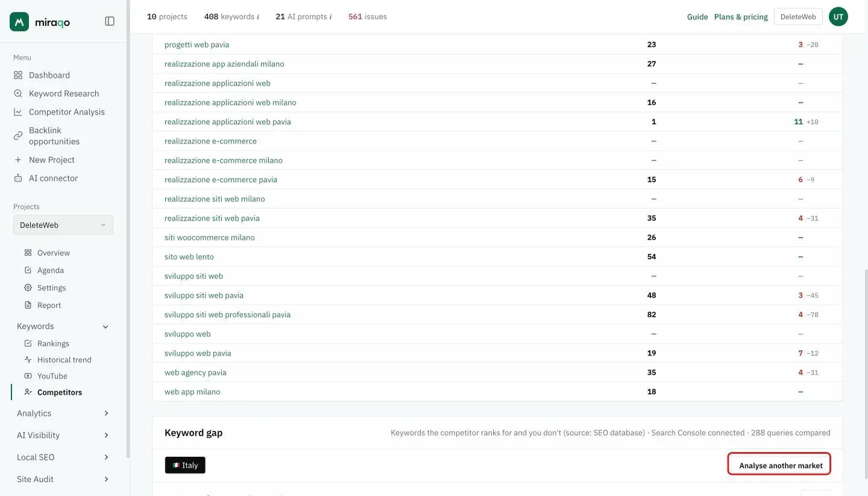
Task: Click the Rankings icon in sidebar
Action: point(28,344)
